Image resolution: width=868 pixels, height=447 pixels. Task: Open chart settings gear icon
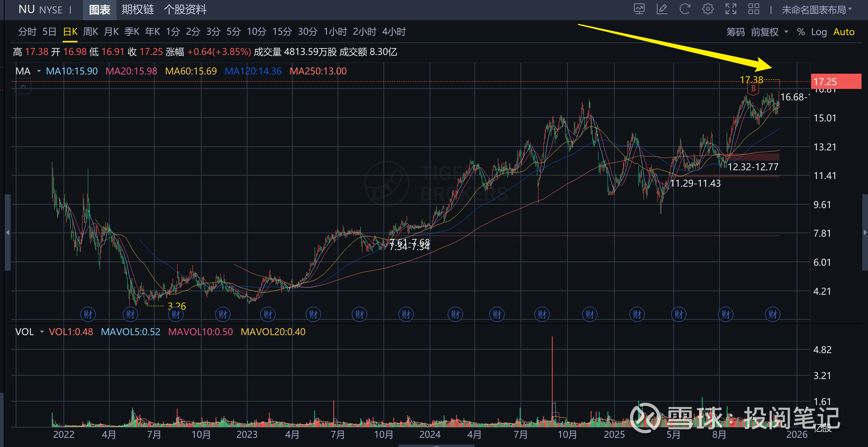[x=708, y=9]
